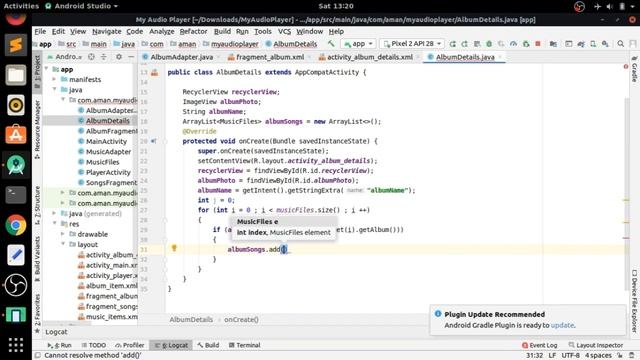Open the Analyze menu
640x360 pixels.
(162, 31)
